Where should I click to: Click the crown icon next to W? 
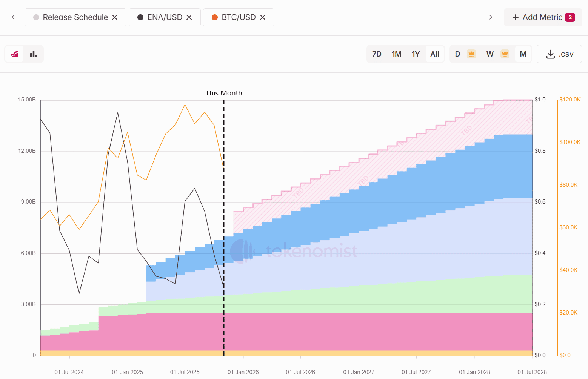[505, 54]
